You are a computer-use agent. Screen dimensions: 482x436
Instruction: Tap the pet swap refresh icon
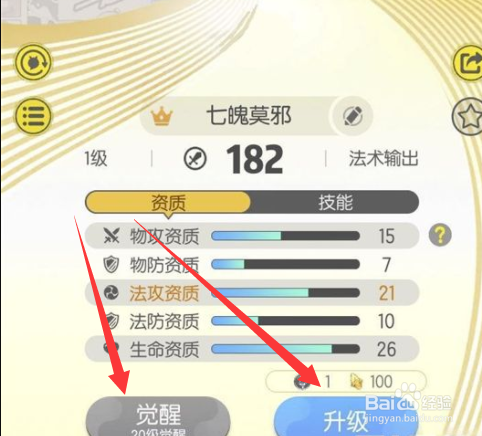(x=33, y=62)
